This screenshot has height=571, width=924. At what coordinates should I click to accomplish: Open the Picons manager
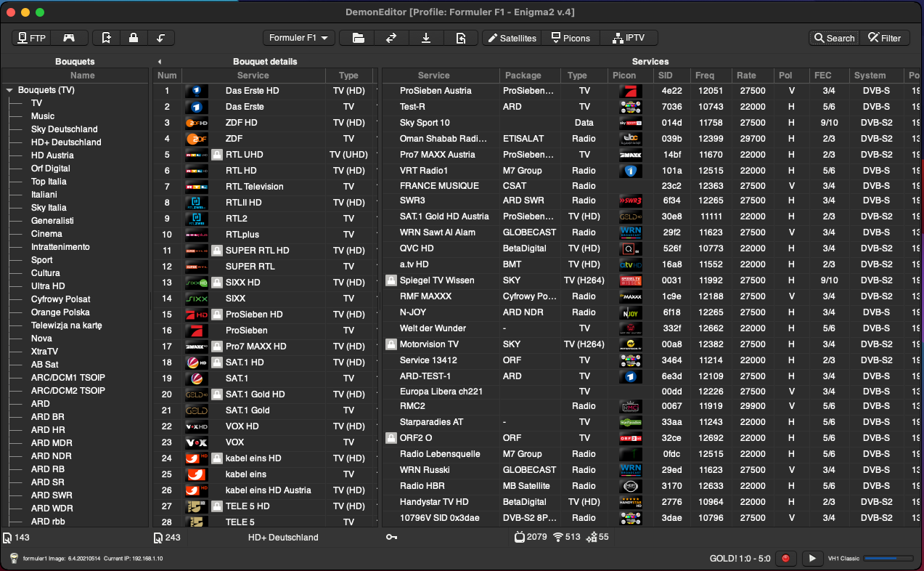pyautogui.click(x=571, y=38)
